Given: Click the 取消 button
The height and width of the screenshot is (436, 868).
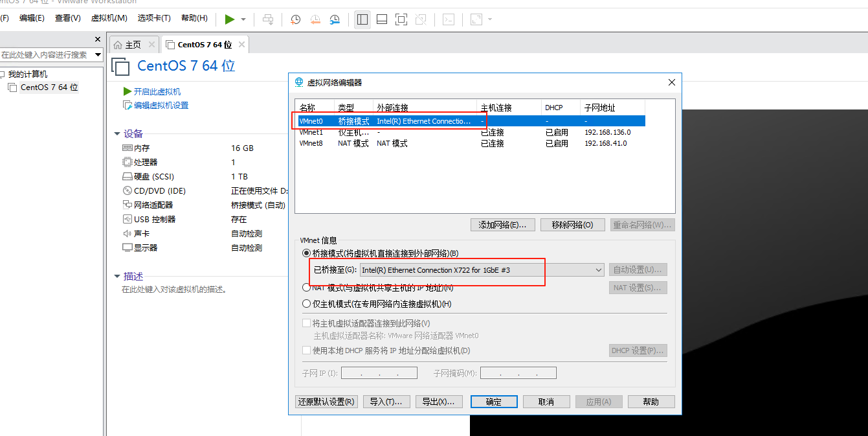Looking at the screenshot, I should click(546, 402).
